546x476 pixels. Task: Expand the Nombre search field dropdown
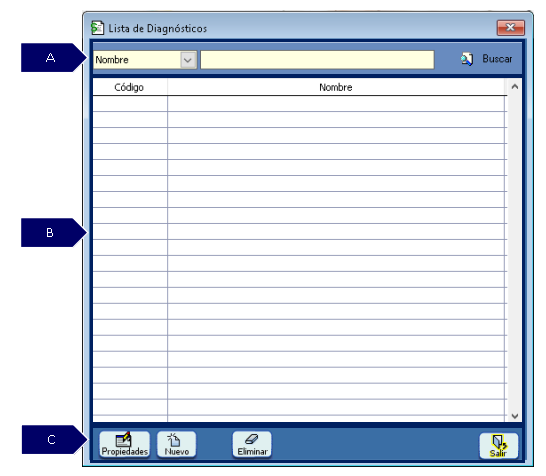click(x=188, y=60)
